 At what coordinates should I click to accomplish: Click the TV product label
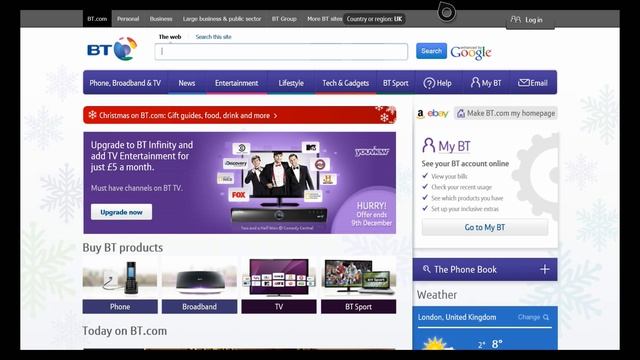click(x=279, y=307)
